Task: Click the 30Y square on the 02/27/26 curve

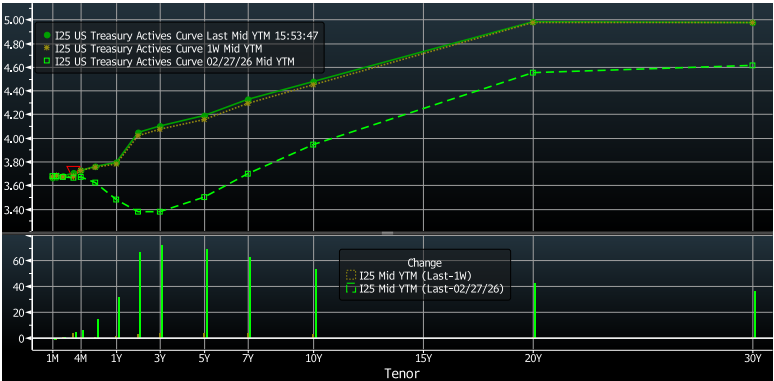Action: pos(753,65)
